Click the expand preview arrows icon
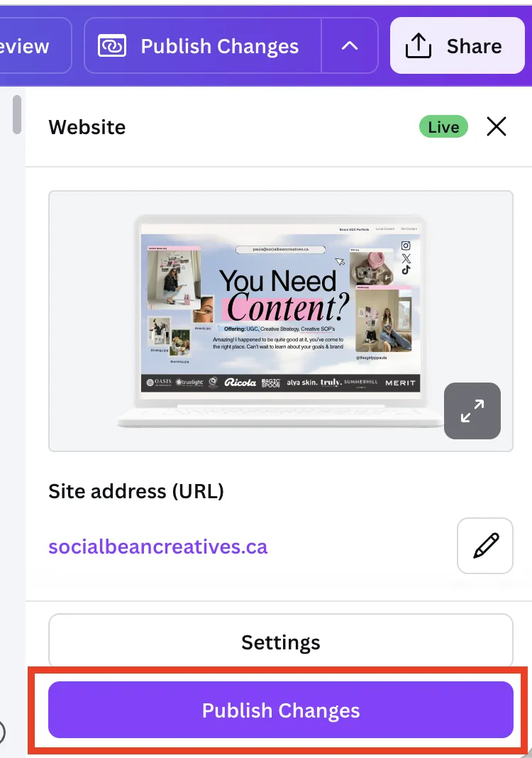The image size is (532, 758). click(472, 411)
